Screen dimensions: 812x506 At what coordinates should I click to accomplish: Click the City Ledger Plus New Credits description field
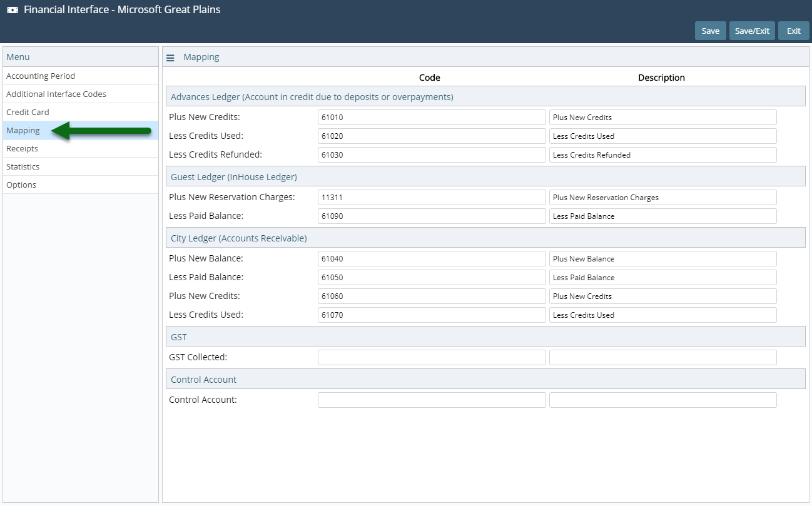pyautogui.click(x=663, y=296)
